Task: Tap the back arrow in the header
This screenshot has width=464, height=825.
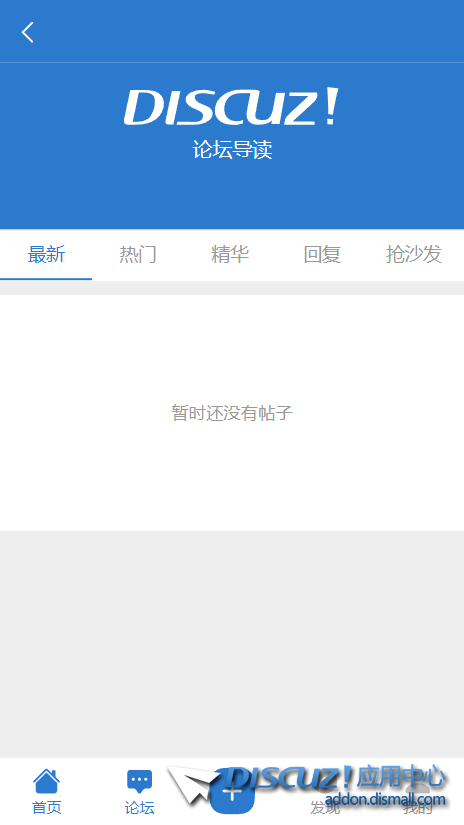Action: 28,32
